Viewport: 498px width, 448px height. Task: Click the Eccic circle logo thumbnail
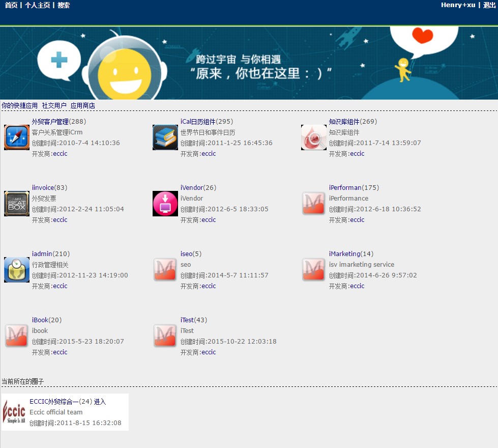(14, 412)
